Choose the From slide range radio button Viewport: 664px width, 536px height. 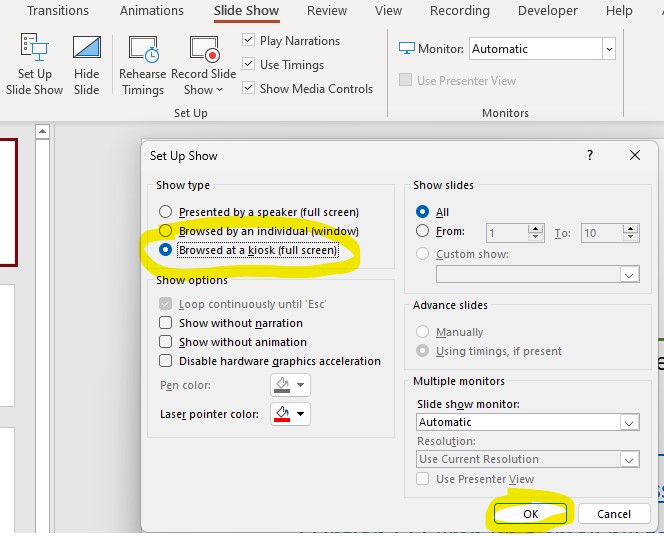click(422, 232)
